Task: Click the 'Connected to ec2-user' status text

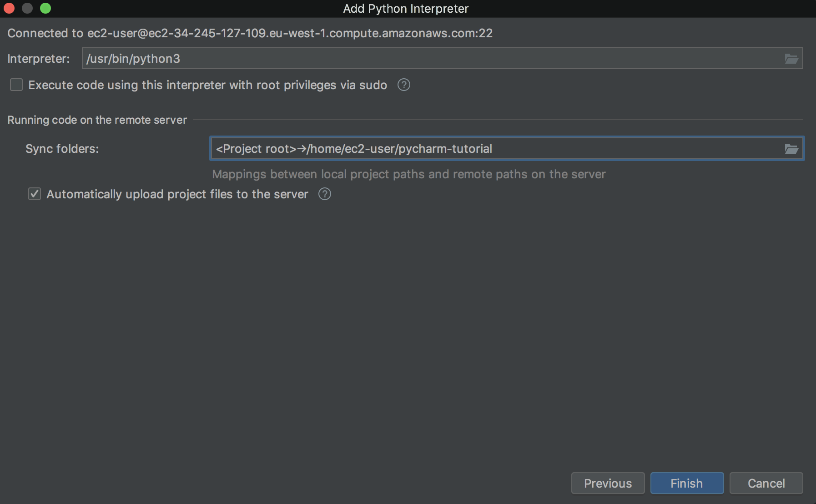Action: (x=250, y=33)
